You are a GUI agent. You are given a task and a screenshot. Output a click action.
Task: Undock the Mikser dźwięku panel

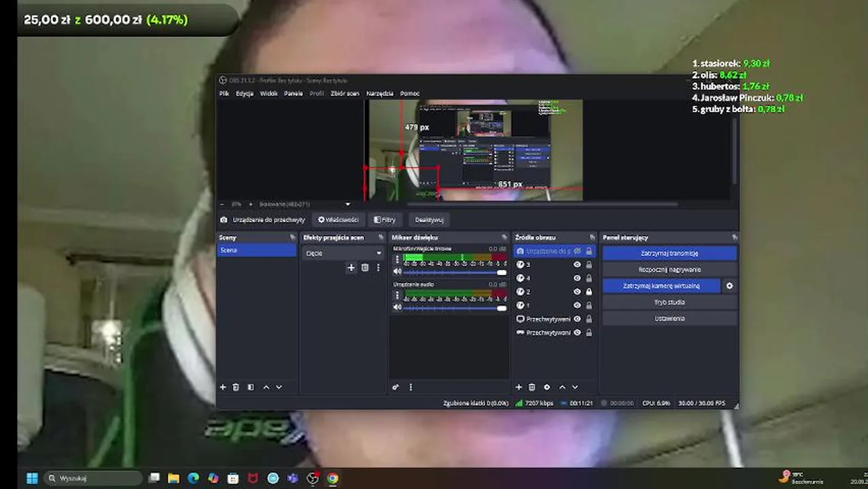pos(504,238)
